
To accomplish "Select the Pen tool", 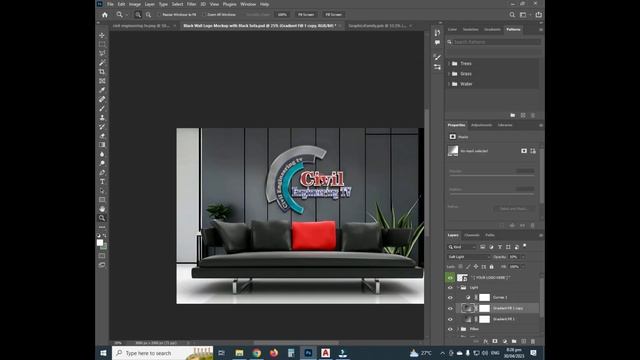I will (x=102, y=172).
